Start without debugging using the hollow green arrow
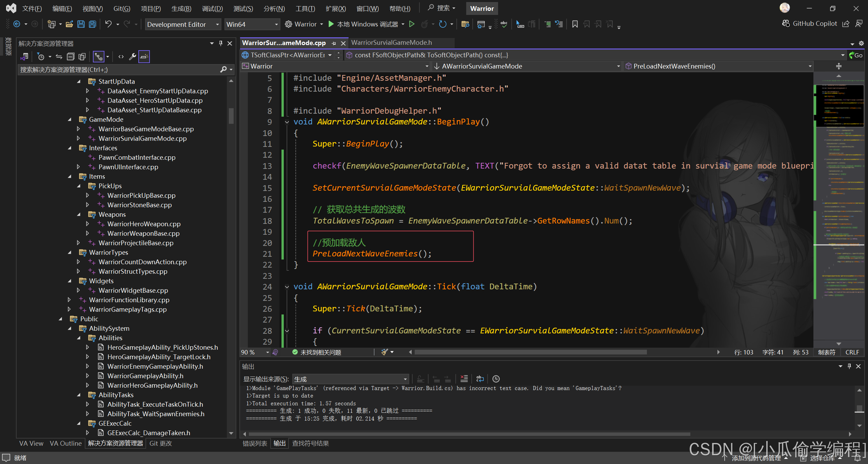 click(412, 24)
